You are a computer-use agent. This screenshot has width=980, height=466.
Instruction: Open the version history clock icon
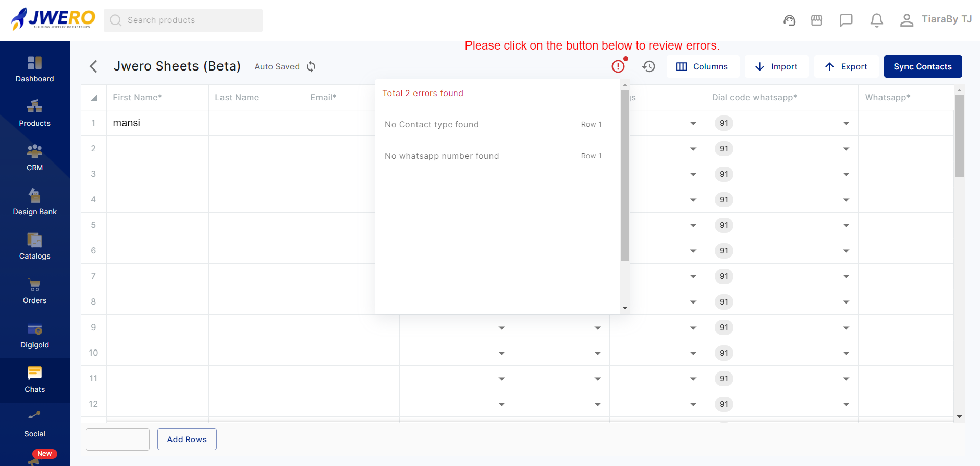[649, 66]
